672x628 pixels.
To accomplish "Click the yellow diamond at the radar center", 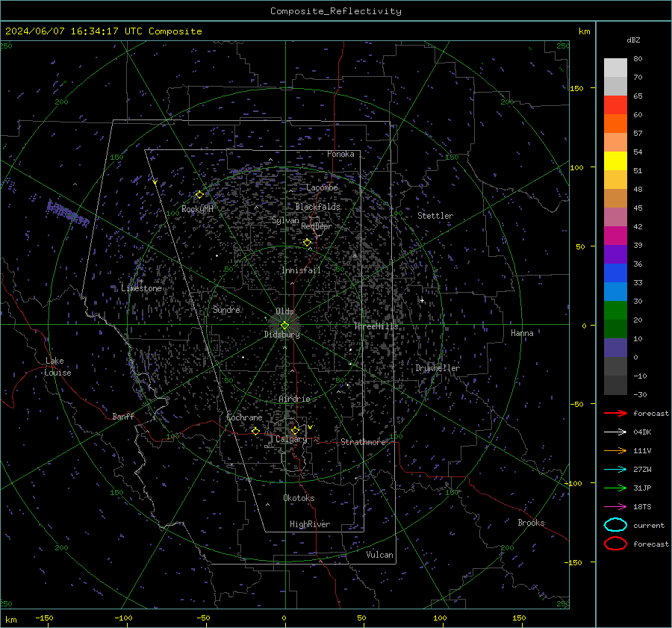I will [x=285, y=325].
